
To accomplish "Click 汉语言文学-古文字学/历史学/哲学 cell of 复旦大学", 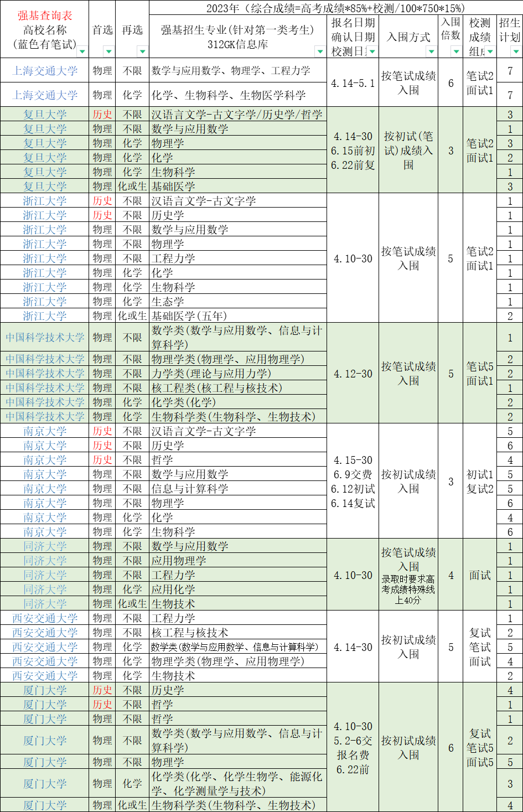I will [x=238, y=114].
